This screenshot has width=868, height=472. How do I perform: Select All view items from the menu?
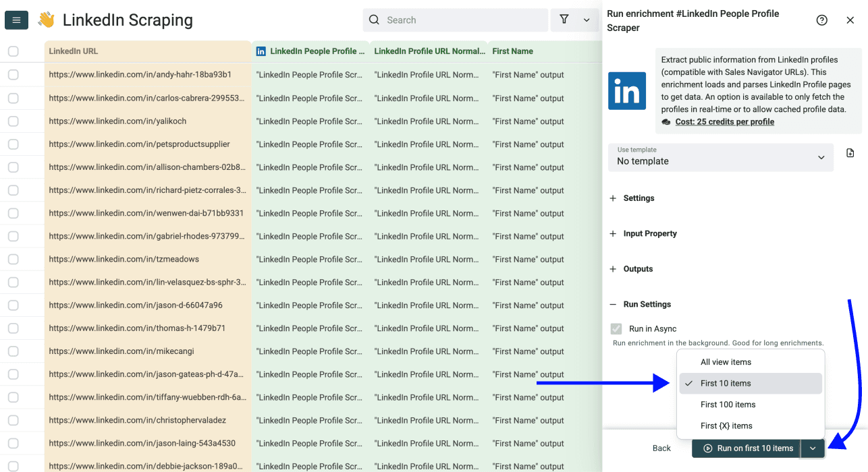tap(726, 361)
